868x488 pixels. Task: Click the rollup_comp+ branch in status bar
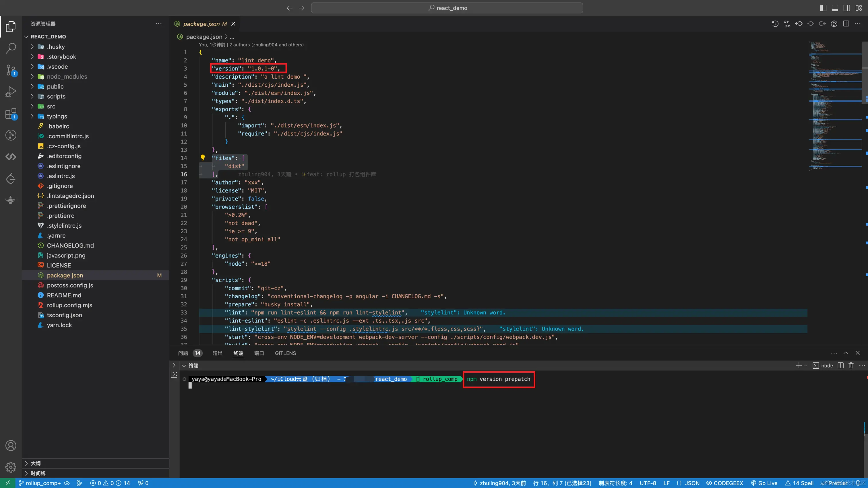(x=42, y=483)
